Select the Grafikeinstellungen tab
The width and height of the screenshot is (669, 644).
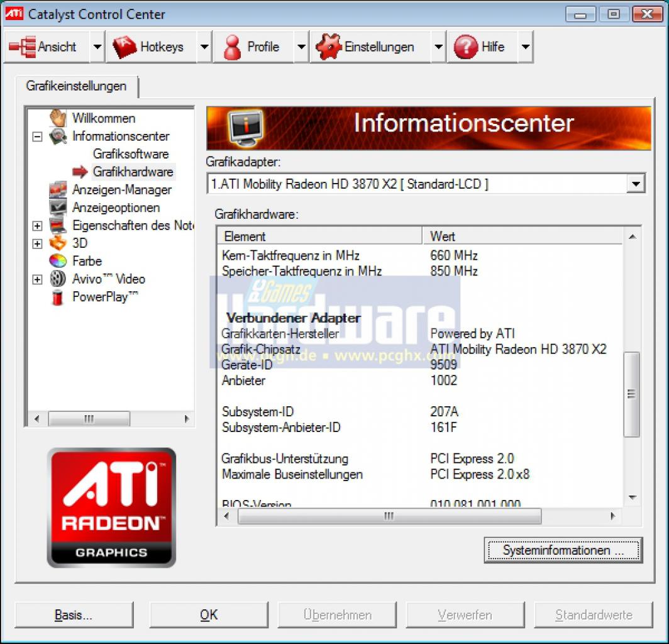tap(76, 86)
